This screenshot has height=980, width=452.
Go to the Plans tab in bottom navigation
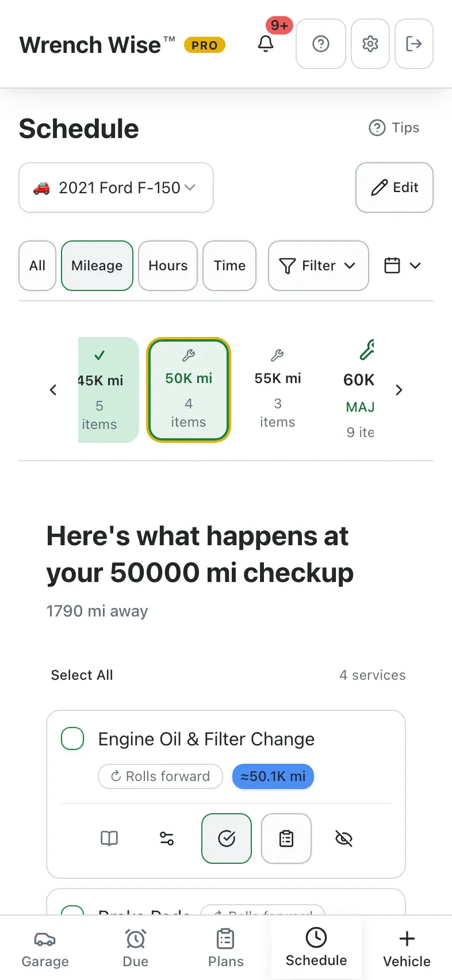coord(225,948)
